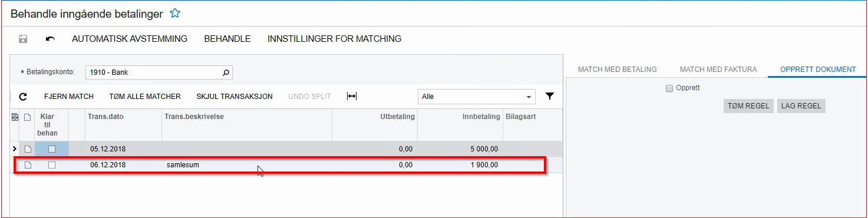The image size is (868, 218).
Task: Open the note icon on the samlesum row
Action: click(x=28, y=165)
